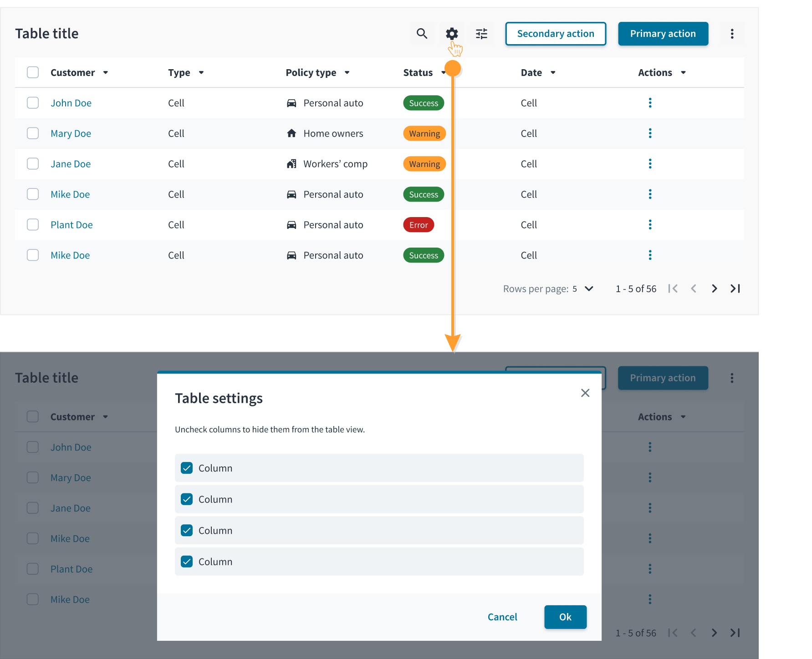Click the Warning badge in Mary Doe row
Screen dimensions: 812x659
click(424, 133)
